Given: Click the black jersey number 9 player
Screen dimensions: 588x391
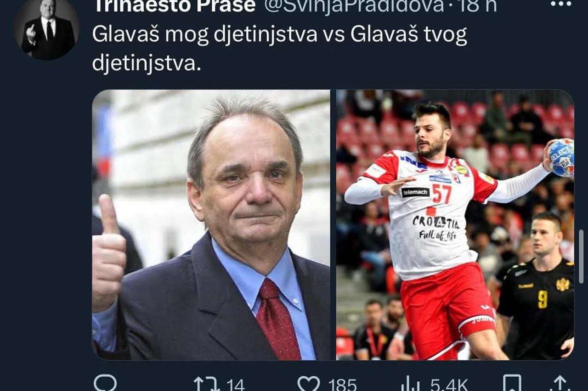Looking at the screenshot, I should 538,285.
